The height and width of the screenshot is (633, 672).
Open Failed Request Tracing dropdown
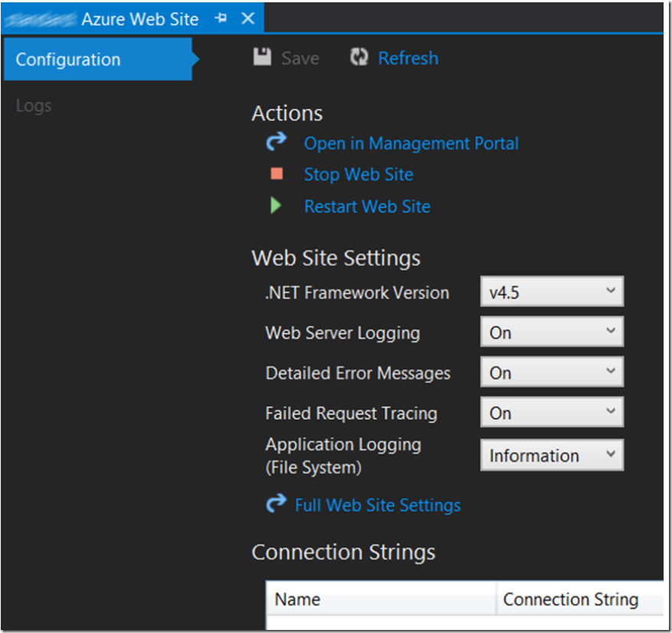point(552,412)
